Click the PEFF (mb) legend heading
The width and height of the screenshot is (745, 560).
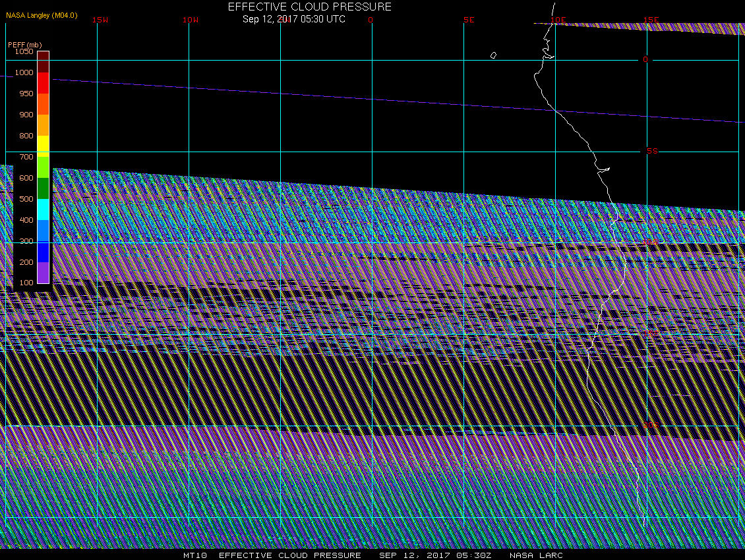click(x=24, y=45)
